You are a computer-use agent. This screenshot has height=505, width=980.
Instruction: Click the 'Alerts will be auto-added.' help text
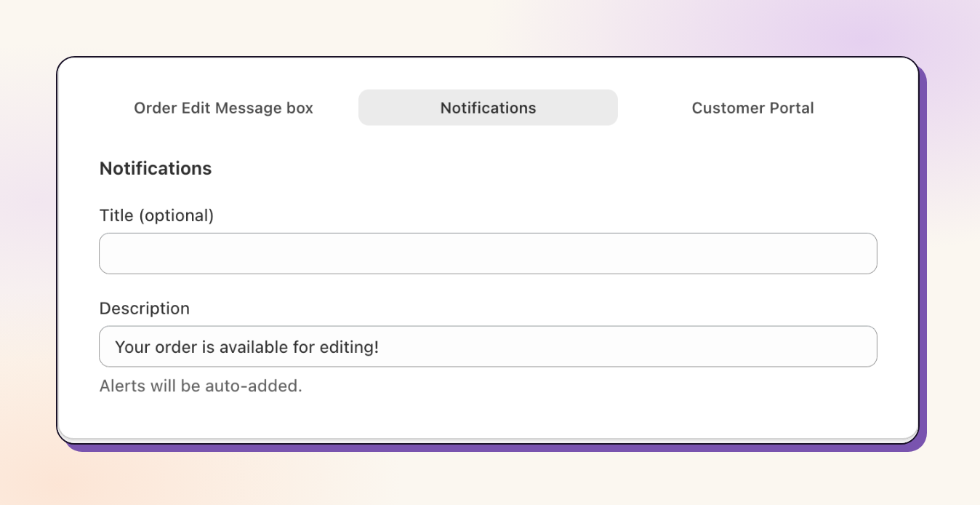(x=201, y=386)
